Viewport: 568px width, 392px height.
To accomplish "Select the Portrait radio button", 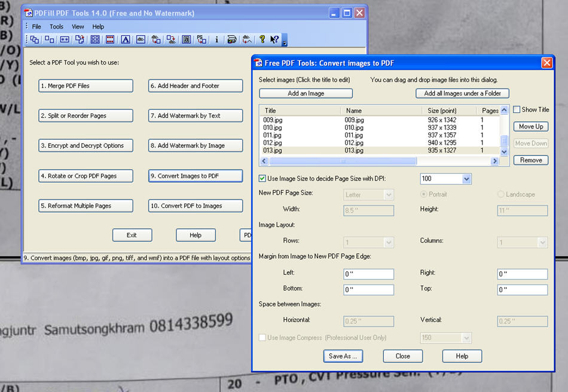I will pos(423,194).
